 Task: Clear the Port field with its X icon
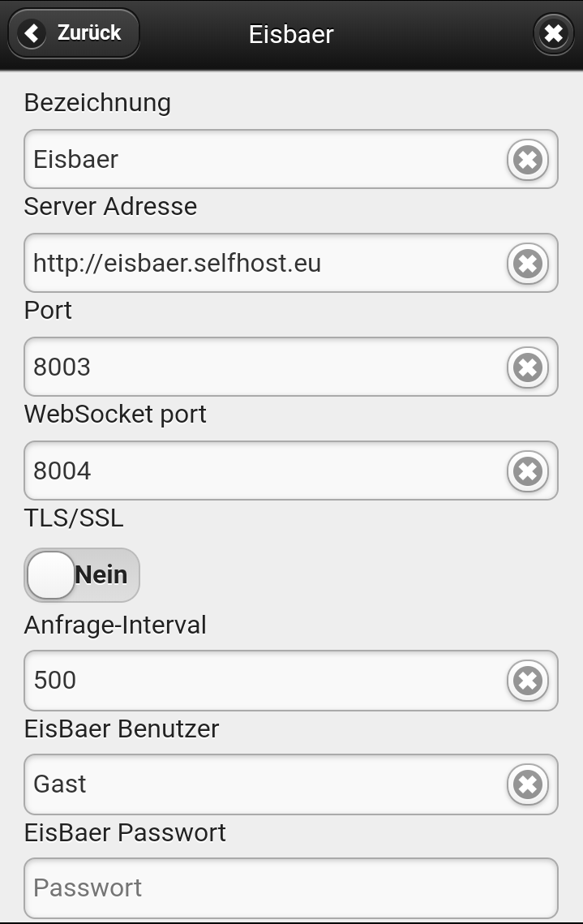click(528, 367)
